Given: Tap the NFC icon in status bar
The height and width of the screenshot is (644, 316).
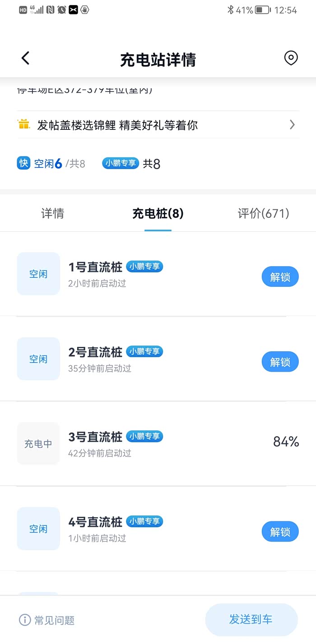Looking at the screenshot, I should coord(51,10).
